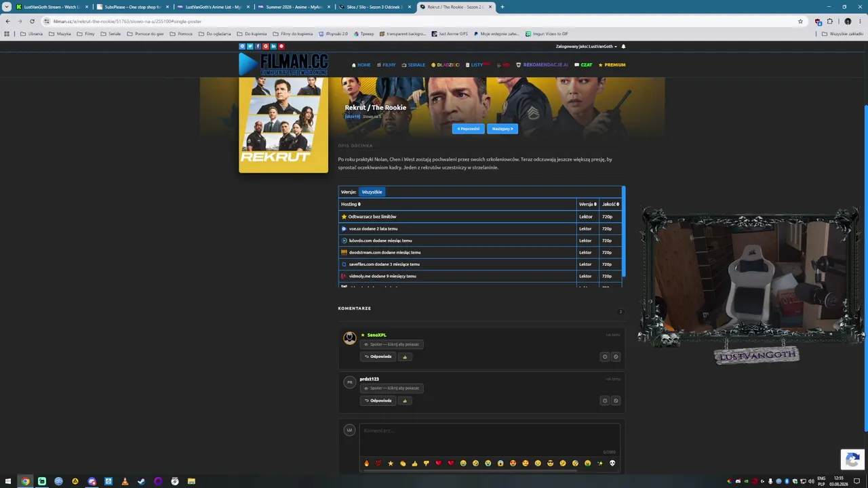This screenshot has width=868, height=488.
Task: Bookmark this page with the star icon
Action: 801,21
